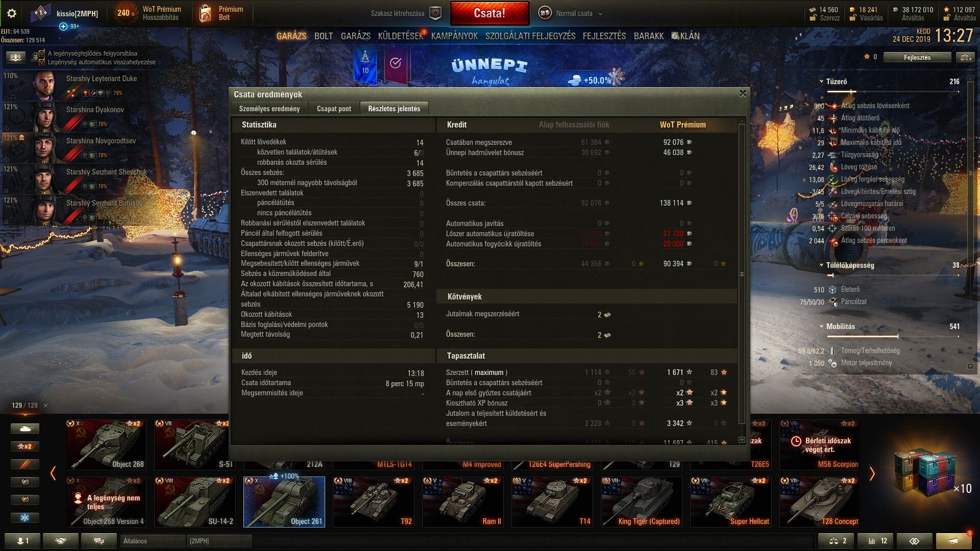Collapse the Mobilitás stats section

(x=821, y=327)
